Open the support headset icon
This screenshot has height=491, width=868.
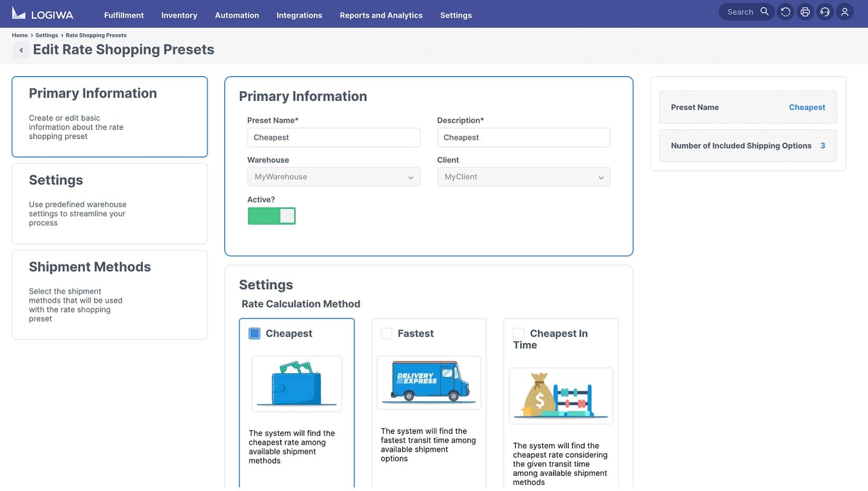tap(825, 12)
